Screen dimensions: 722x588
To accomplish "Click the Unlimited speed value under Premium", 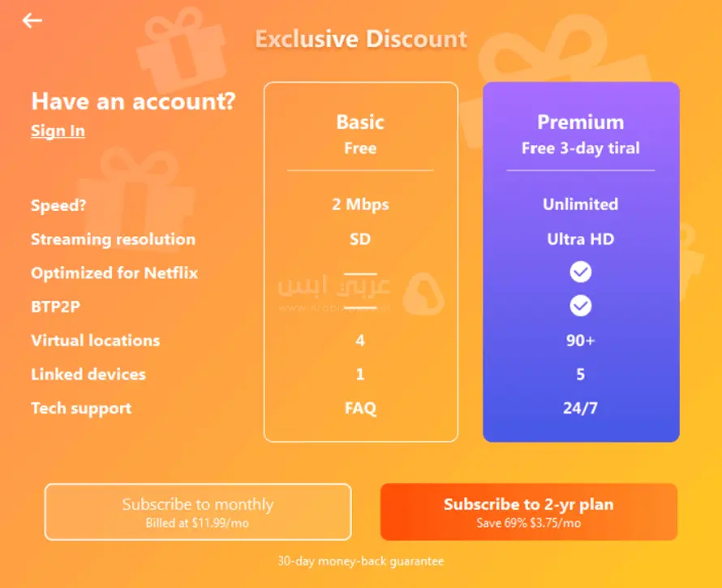I will click(580, 204).
